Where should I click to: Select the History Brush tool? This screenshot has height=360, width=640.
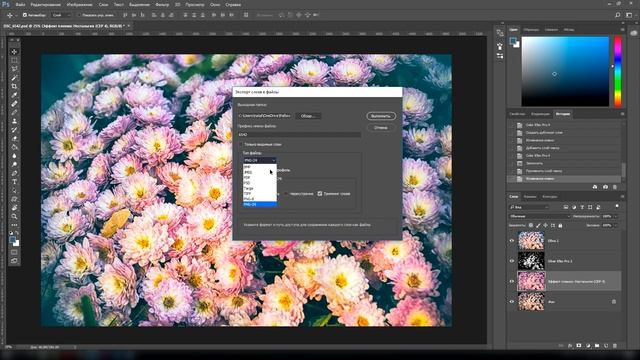tap(14, 130)
